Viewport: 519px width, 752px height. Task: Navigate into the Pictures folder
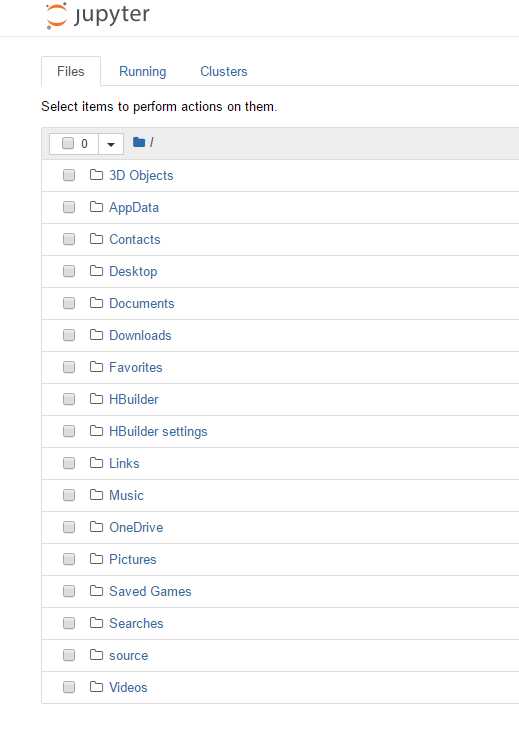coord(133,559)
